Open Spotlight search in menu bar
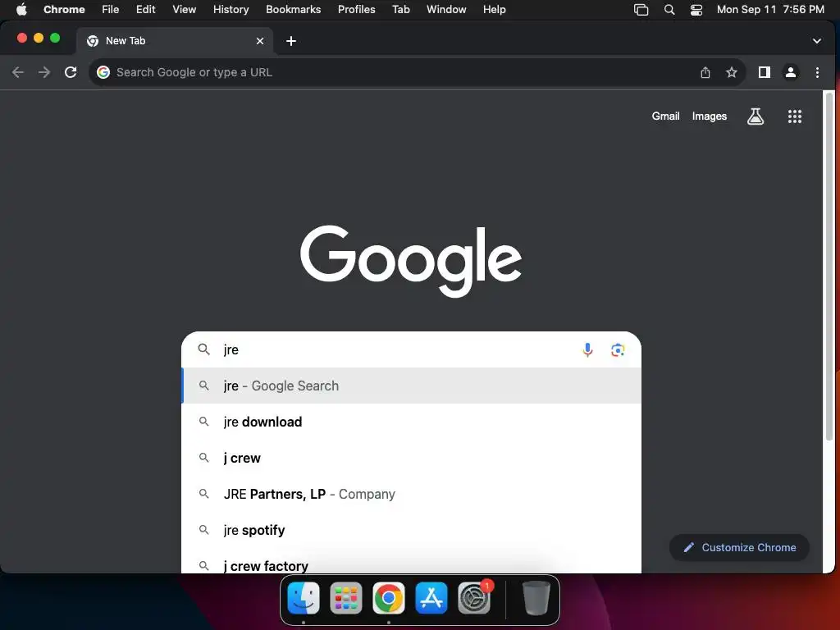 [669, 10]
